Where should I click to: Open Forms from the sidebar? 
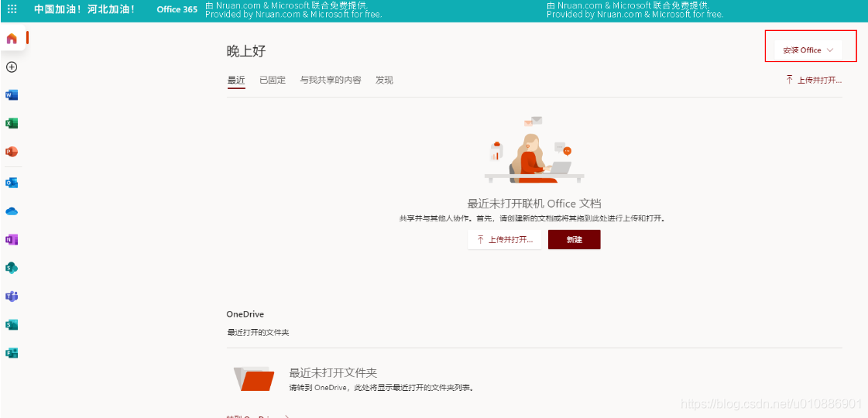coord(12,353)
